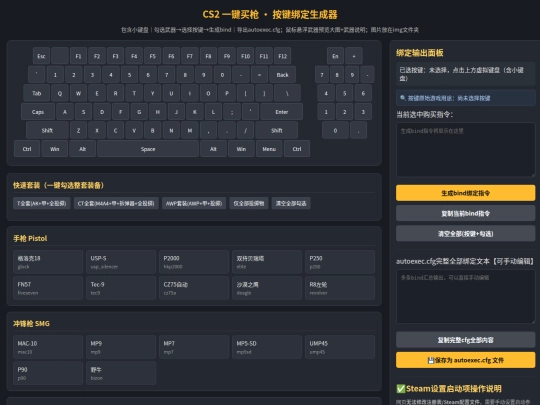
Task: Select the numpad decimal point key
Action: 359,130
